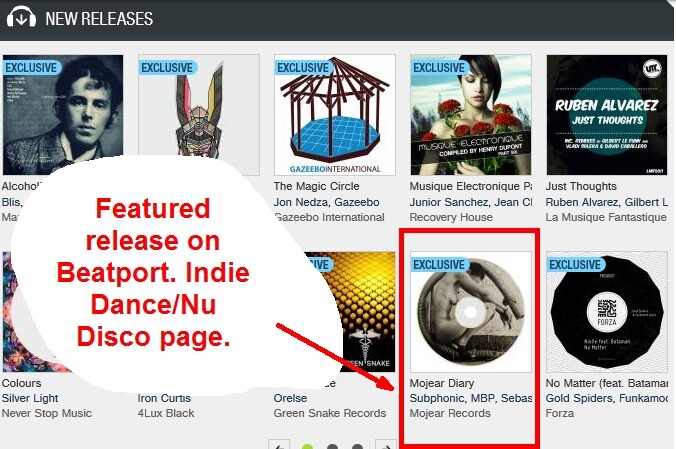Open artist Jon Nedza

point(301,202)
